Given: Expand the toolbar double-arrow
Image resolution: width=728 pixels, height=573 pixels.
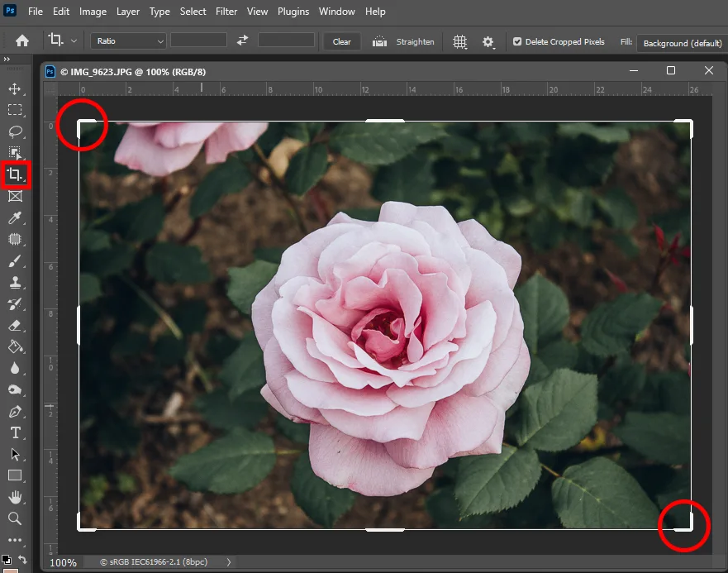Looking at the screenshot, I should pos(7,59).
